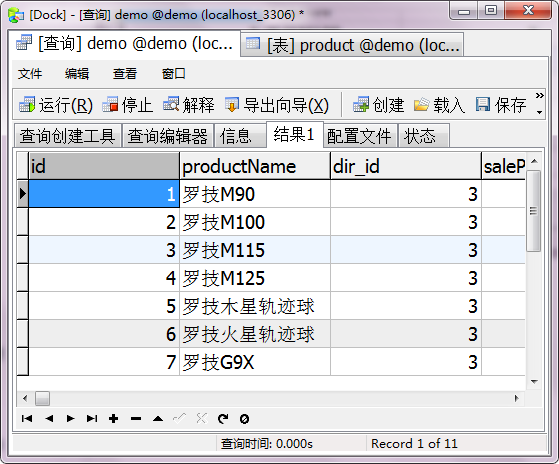Click 载入 load icon
Screen dimensions: 559x464
coord(421,104)
